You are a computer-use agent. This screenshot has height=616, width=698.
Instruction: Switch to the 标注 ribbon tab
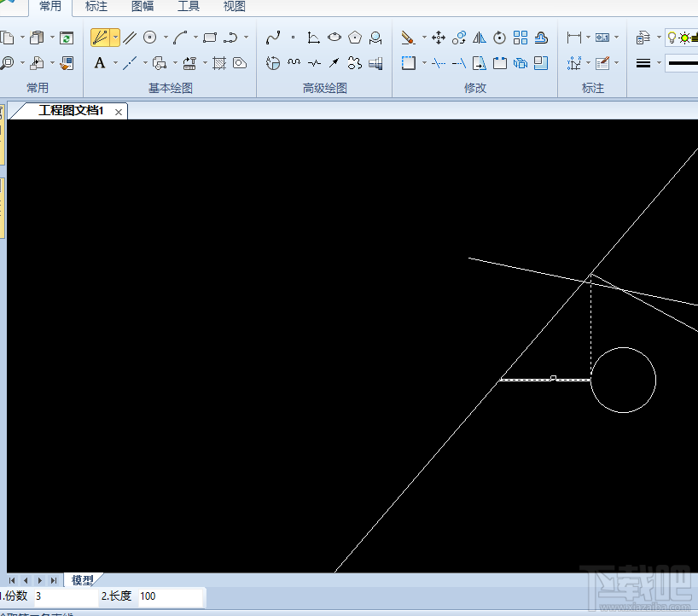pos(96,7)
